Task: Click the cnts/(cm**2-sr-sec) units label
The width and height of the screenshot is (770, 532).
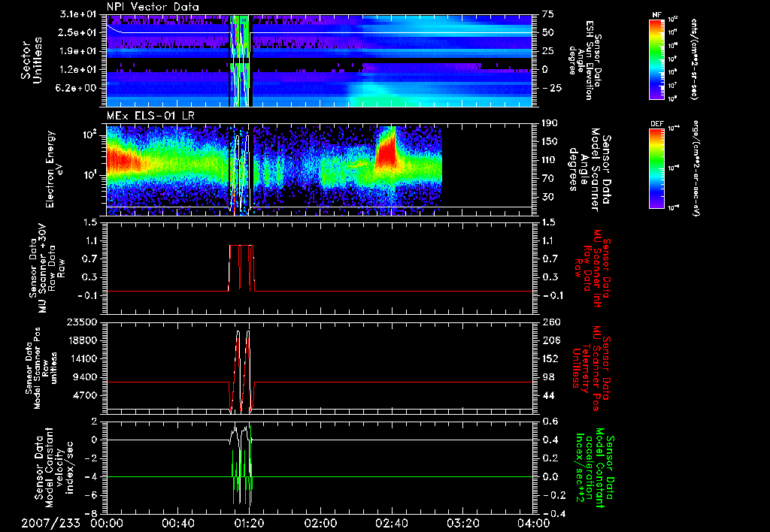Action: click(x=694, y=59)
